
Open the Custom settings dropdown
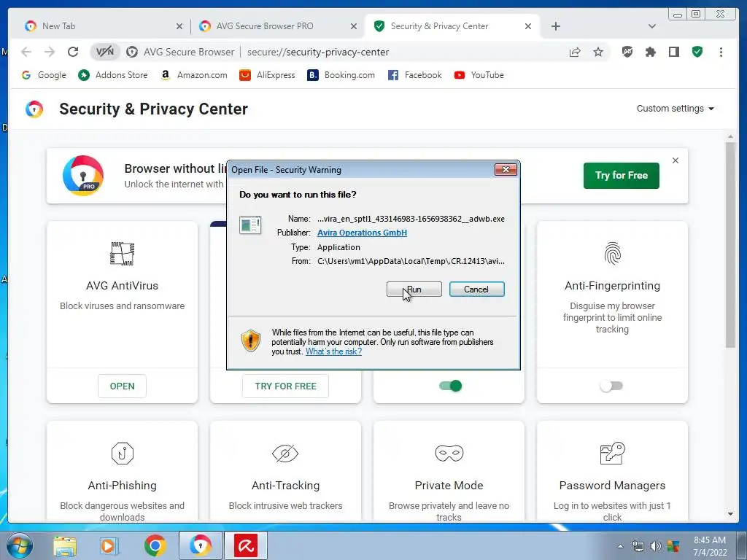675,109
